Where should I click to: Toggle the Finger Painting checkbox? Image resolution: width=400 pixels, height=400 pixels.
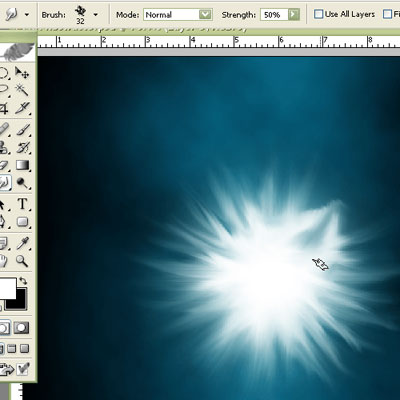388,14
